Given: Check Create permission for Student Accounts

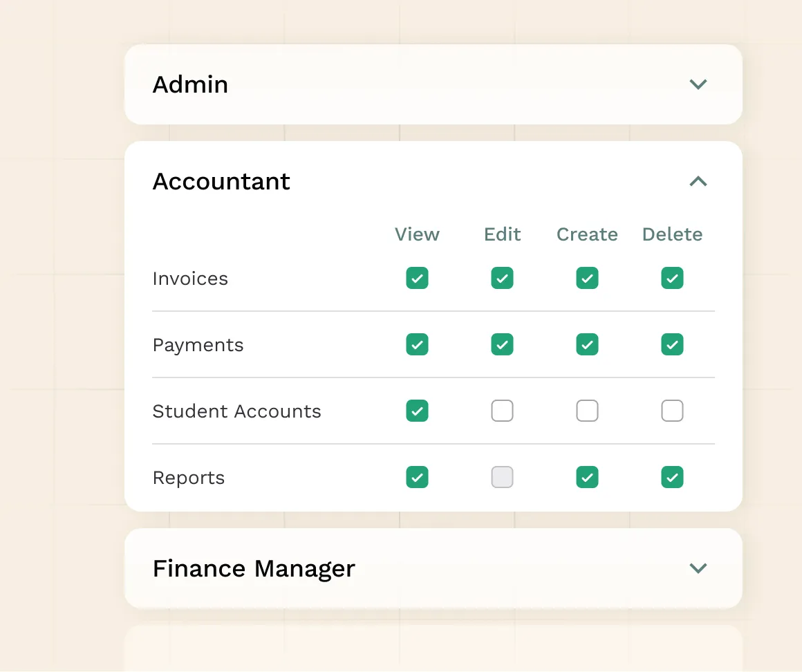Looking at the screenshot, I should point(587,411).
